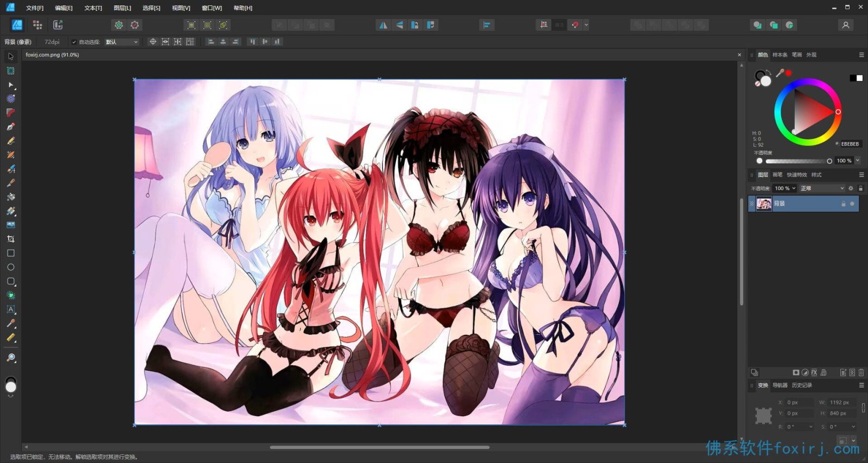This screenshot has height=463, width=868.
Task: Open the blend mode 正常 dropdown
Action: tap(822, 188)
